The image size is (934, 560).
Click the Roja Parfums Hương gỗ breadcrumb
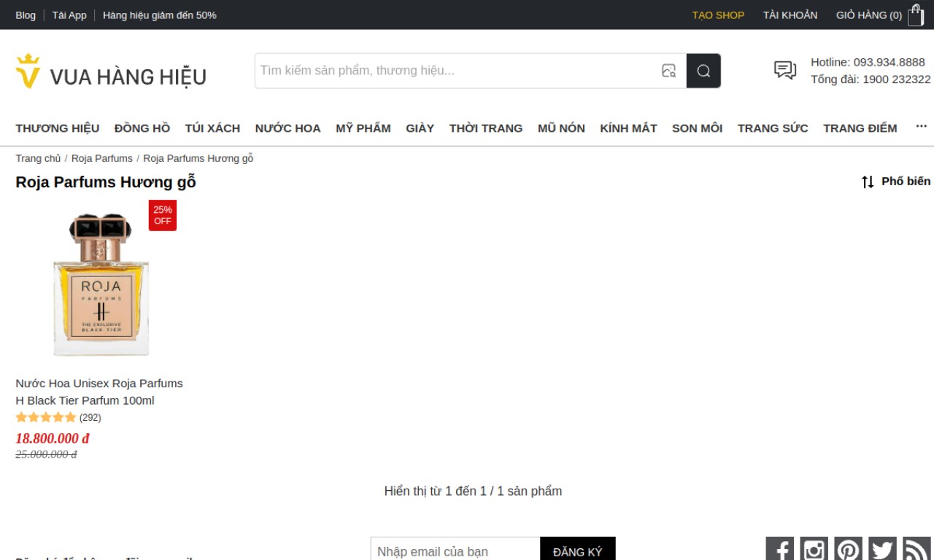198,158
